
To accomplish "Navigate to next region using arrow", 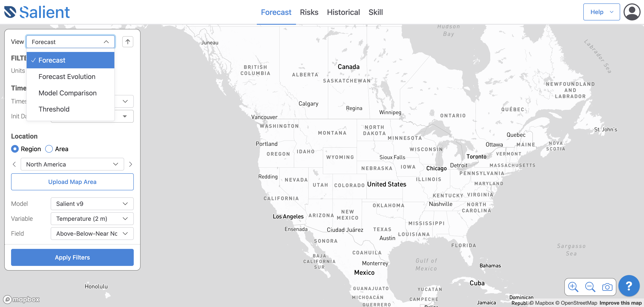I will (x=131, y=164).
